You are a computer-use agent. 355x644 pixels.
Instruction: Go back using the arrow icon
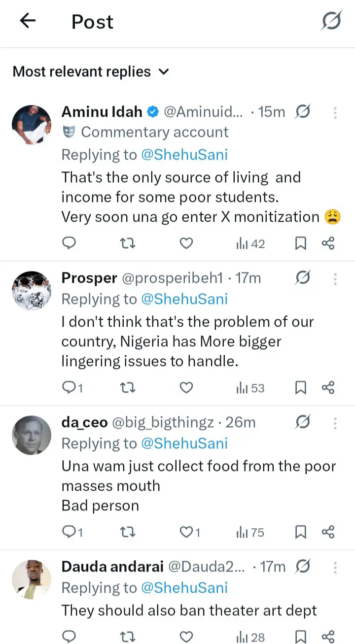pyautogui.click(x=28, y=21)
